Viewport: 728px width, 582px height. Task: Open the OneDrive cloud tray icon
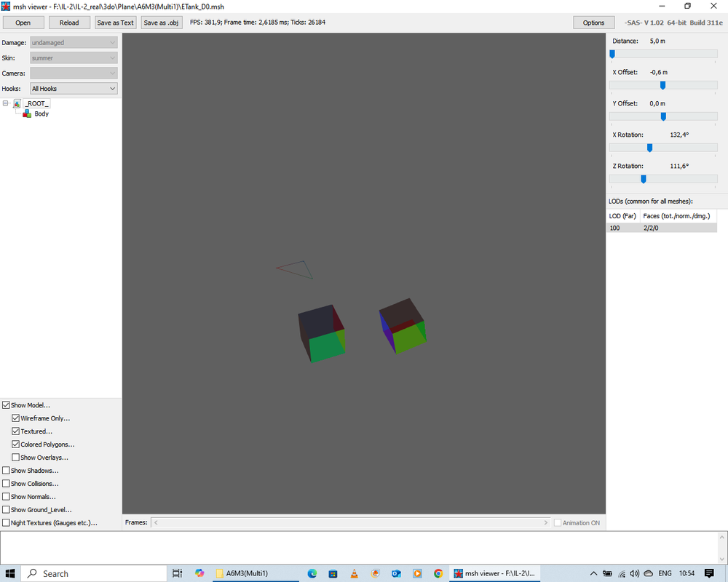click(x=649, y=574)
